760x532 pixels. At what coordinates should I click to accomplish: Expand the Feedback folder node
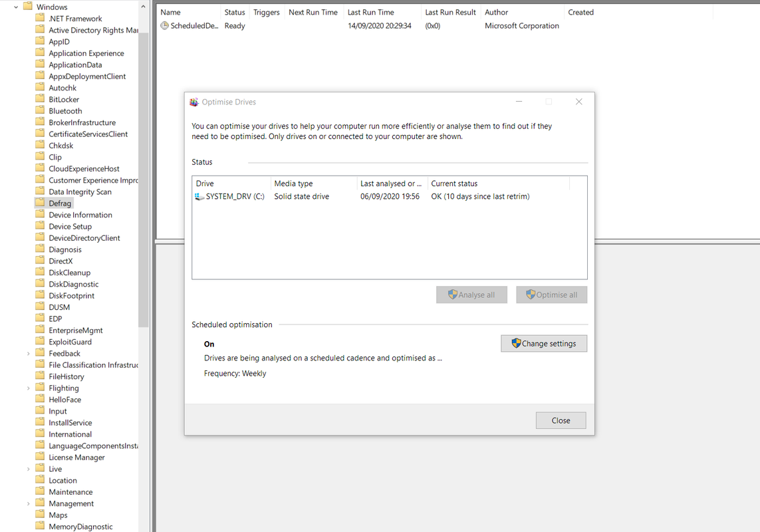28,354
